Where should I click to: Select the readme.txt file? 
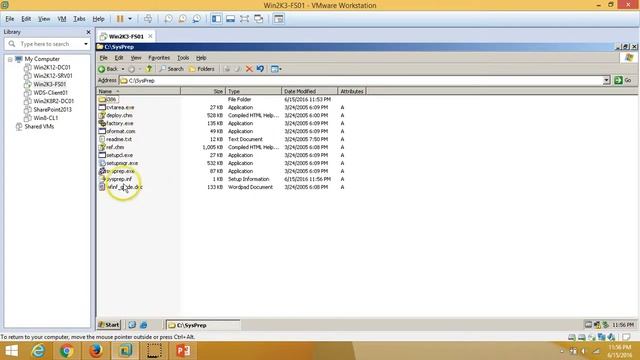(x=115, y=139)
